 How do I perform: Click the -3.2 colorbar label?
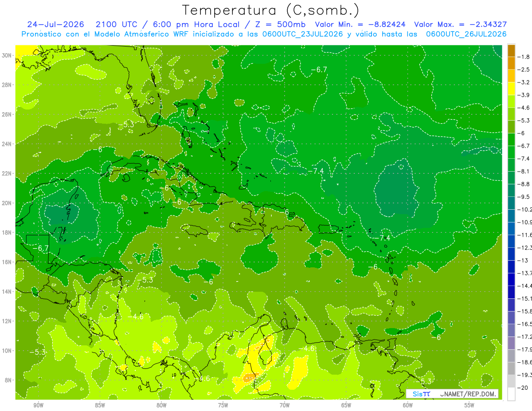pos(524,82)
